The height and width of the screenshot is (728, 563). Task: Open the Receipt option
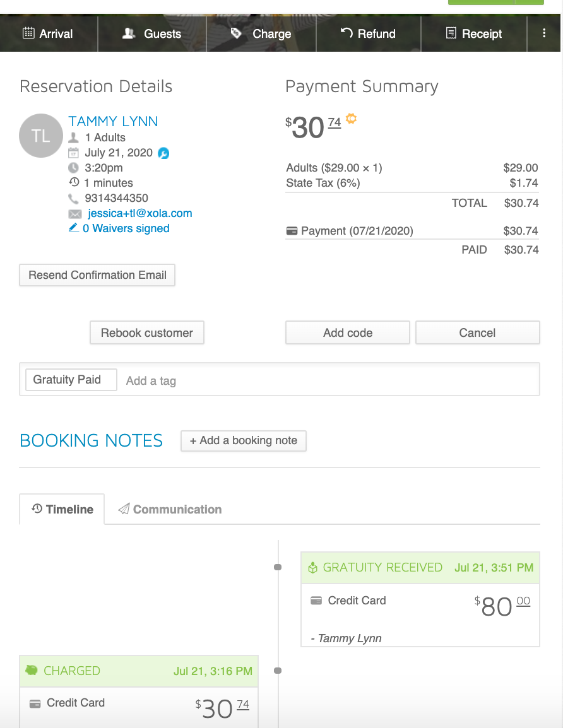tap(474, 33)
